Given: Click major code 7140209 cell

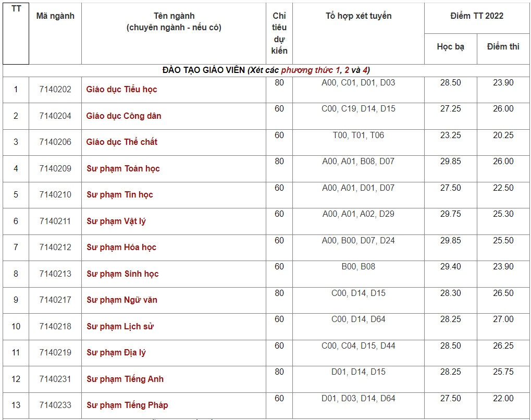Looking at the screenshot, I should click(x=55, y=169).
